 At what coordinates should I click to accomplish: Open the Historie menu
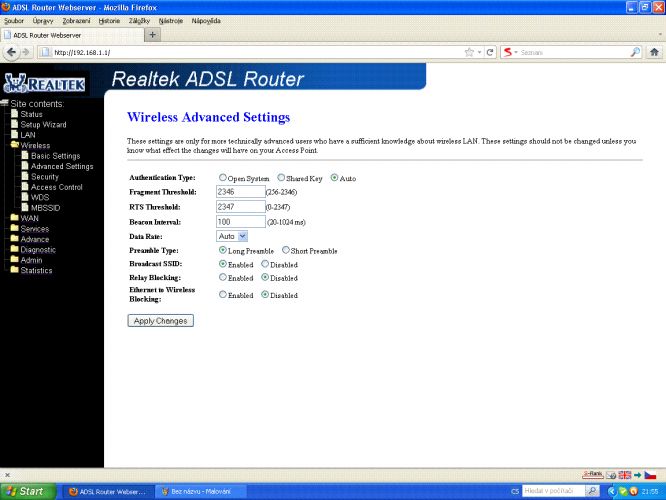pos(109,21)
